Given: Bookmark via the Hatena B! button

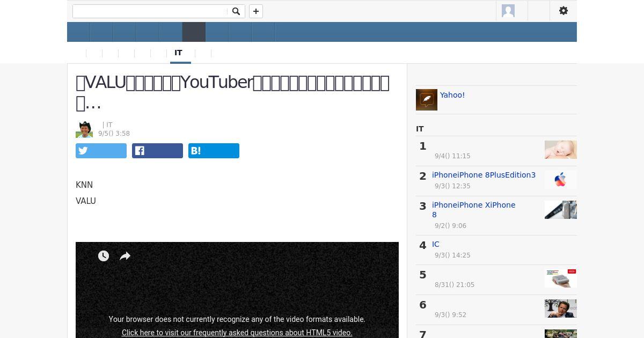Looking at the screenshot, I should tap(214, 151).
